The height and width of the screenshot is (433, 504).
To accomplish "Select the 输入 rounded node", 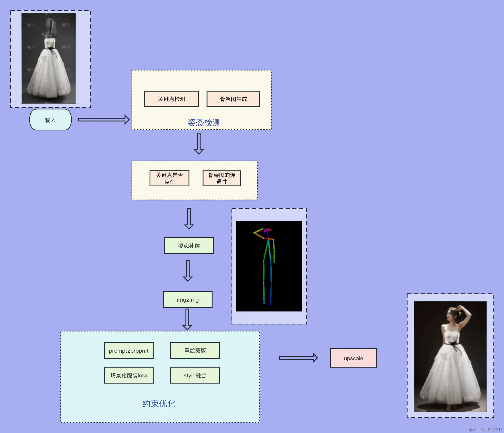I will pyautogui.click(x=50, y=120).
